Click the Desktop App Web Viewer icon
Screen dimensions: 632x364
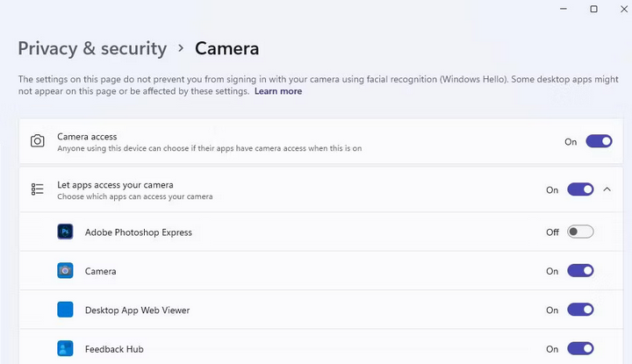point(65,310)
